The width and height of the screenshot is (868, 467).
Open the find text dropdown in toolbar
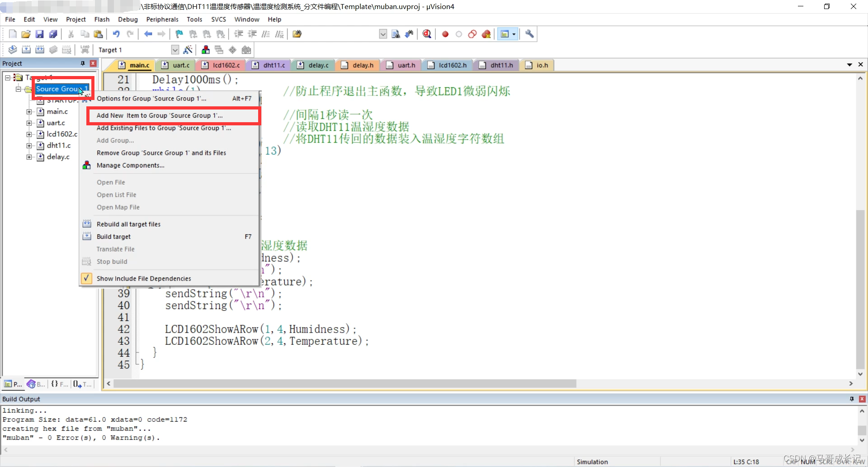tap(383, 34)
